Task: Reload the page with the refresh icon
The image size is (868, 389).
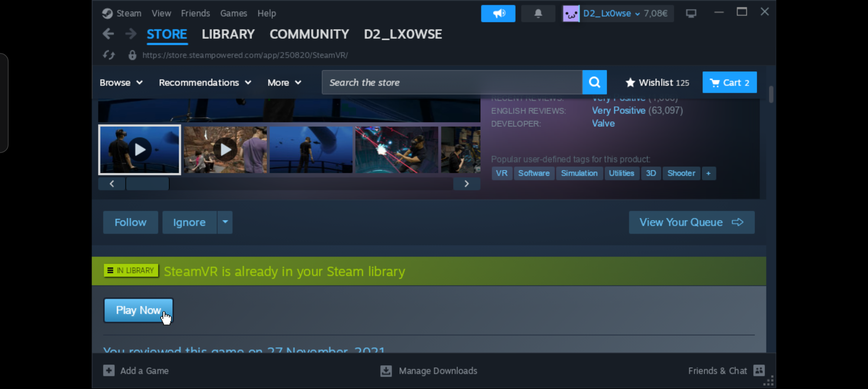Action: 109,55
